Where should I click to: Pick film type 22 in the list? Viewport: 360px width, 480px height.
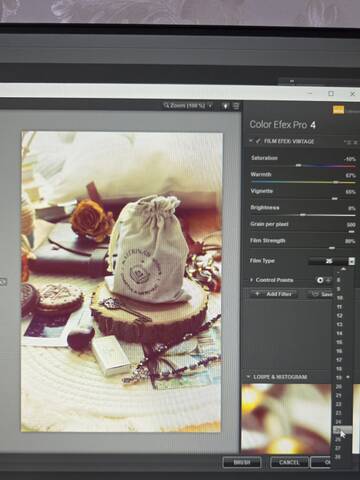(x=339, y=404)
